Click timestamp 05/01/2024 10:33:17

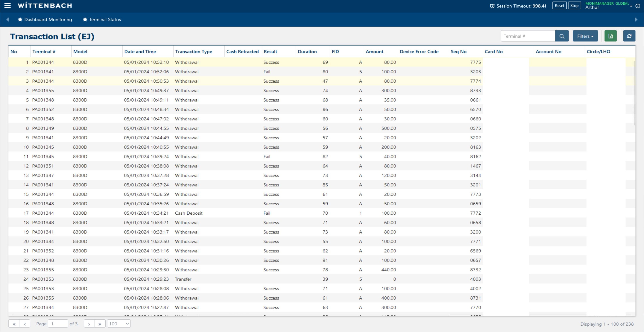(x=146, y=232)
